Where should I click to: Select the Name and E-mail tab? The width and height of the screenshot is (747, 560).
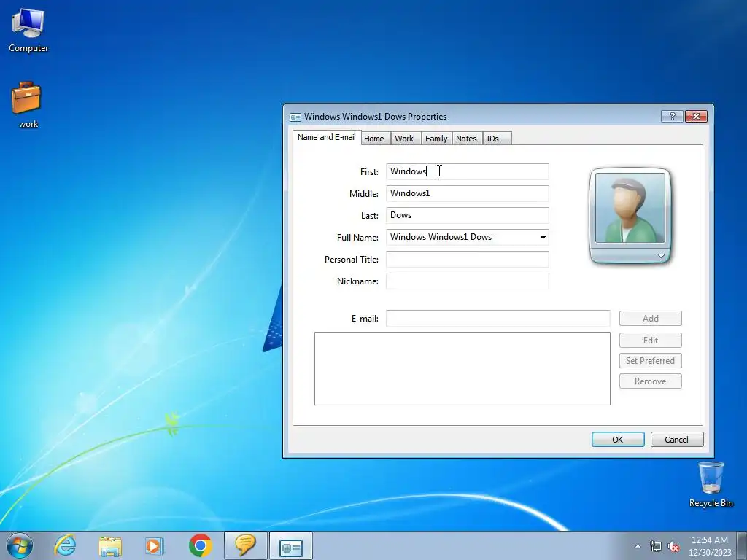pos(327,137)
